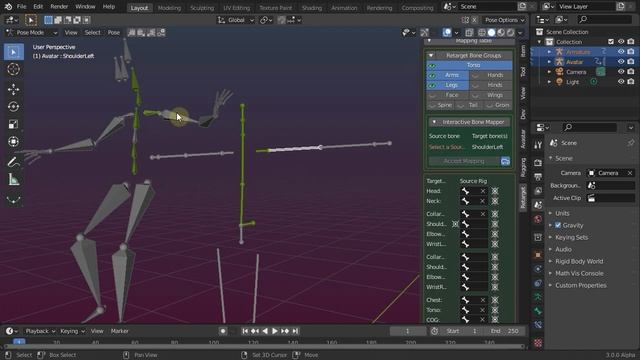Open the Pose Options dropdown
640x360 pixels.
(x=504, y=20)
